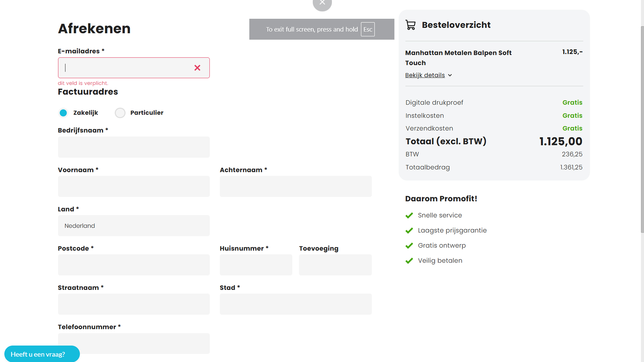Click the checkmark next to Laagste prijsgarantie
Image resolution: width=644 pixels, height=362 pixels.
coord(409,230)
